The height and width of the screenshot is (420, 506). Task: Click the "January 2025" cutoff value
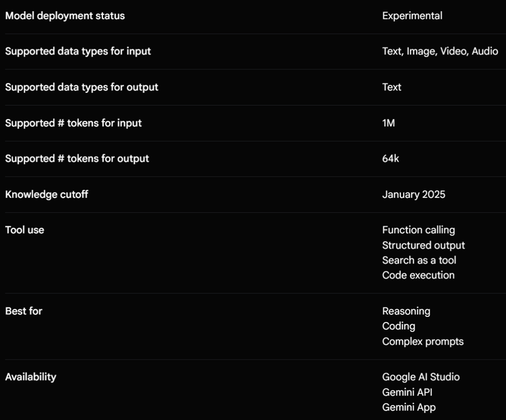[x=414, y=194]
